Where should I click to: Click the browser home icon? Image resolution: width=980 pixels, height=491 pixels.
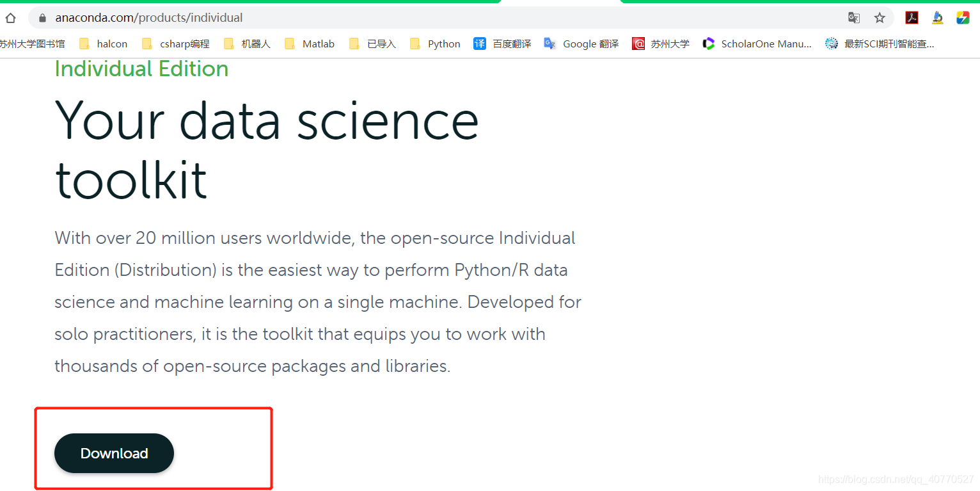click(x=10, y=17)
